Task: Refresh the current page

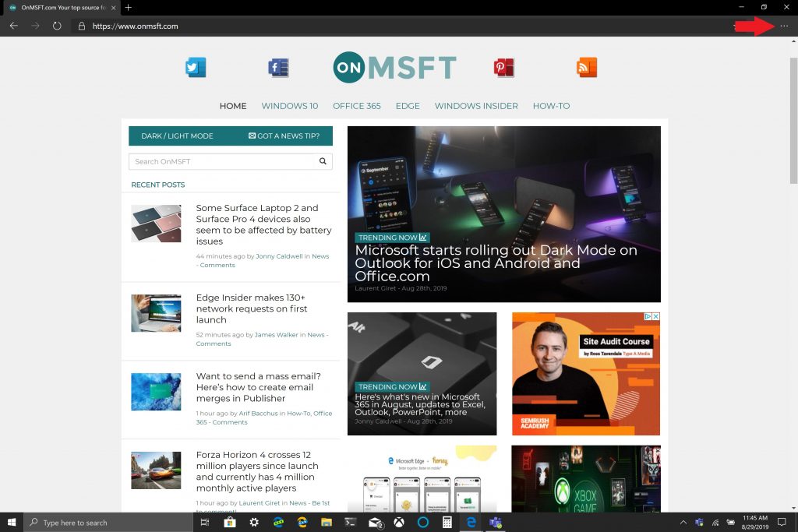Action: click(57, 26)
